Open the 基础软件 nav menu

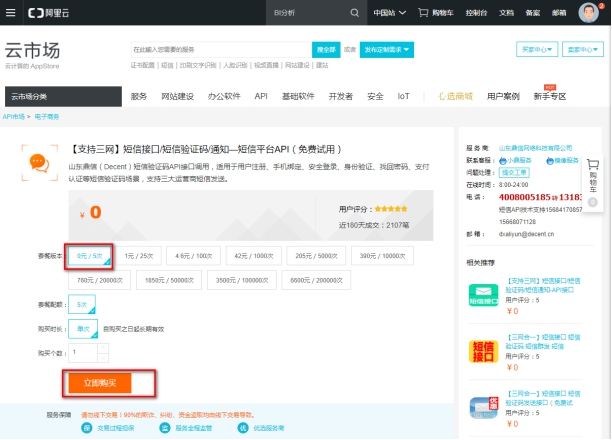[298, 96]
